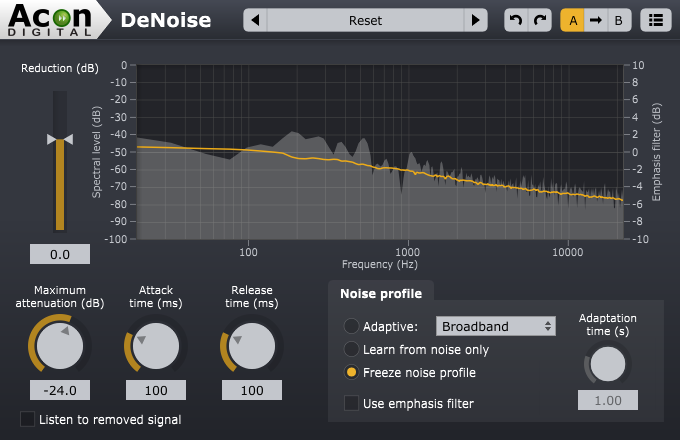Click the Maximum attenuation knob

tap(60, 346)
